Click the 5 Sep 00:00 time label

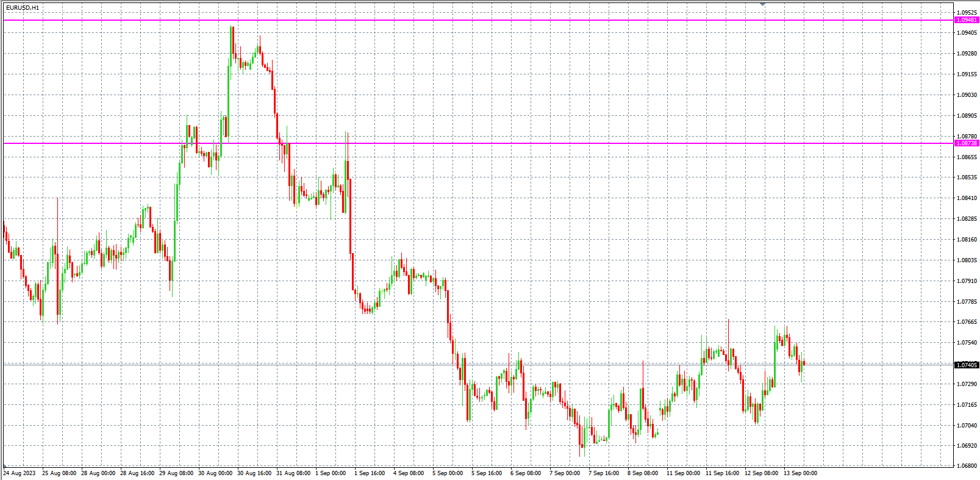[x=448, y=473]
